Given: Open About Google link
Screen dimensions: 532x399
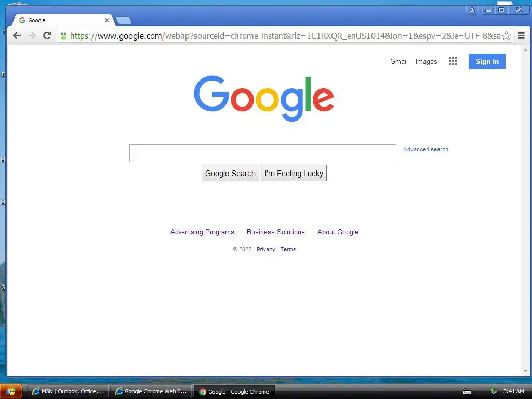Looking at the screenshot, I should pos(338,232).
